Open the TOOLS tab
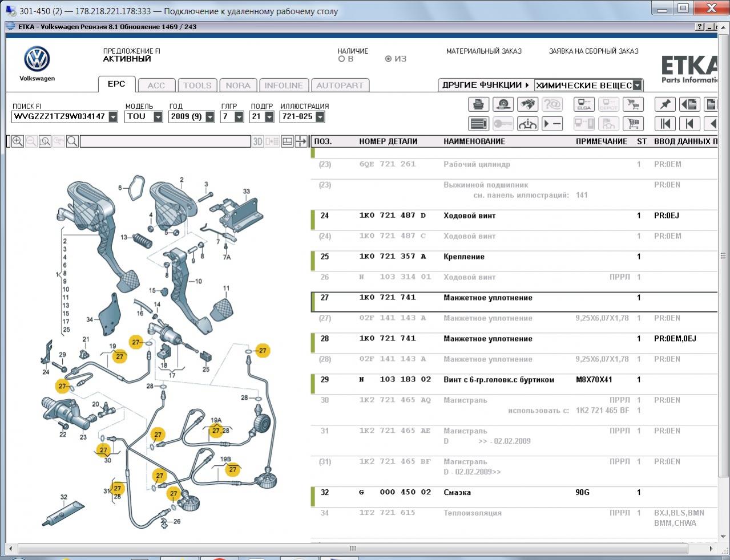This screenshot has width=730, height=560. [x=197, y=86]
